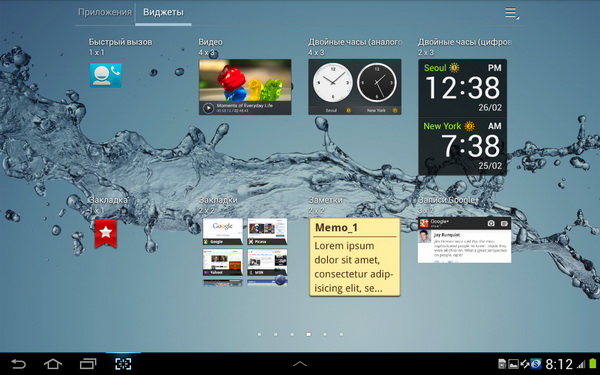Pick the Memo_1 notes widget
This screenshot has width=600, height=375.
(355, 257)
